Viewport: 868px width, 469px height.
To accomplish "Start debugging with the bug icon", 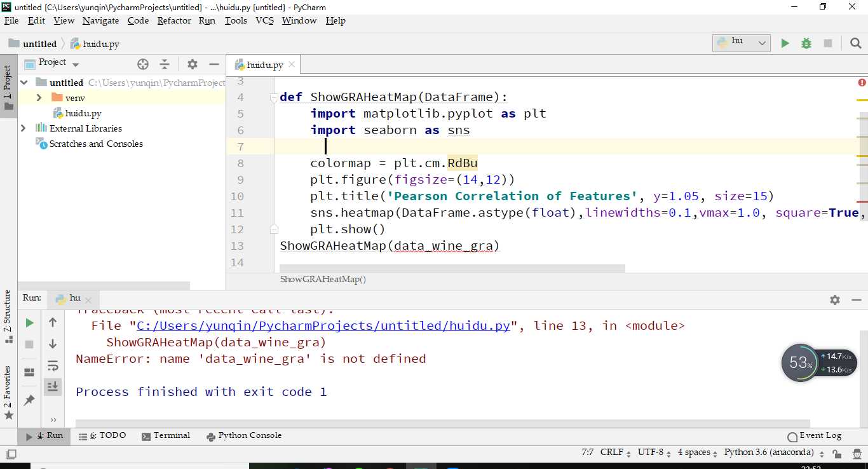I will click(x=806, y=43).
